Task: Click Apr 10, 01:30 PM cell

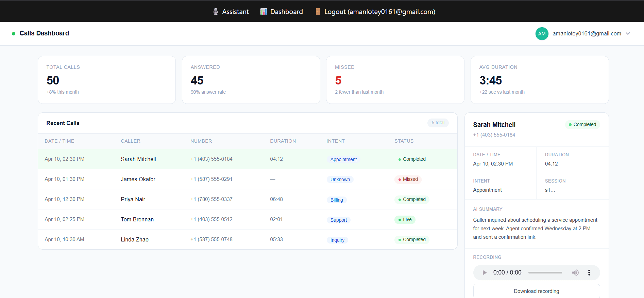Action: point(65,179)
